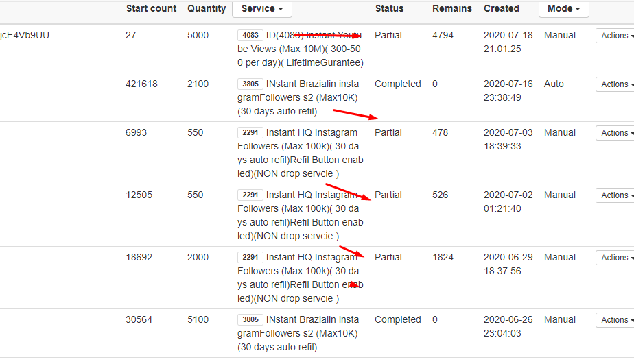The height and width of the screenshot is (364, 634).
Task: Click the Start count column header
Action: 151,8
